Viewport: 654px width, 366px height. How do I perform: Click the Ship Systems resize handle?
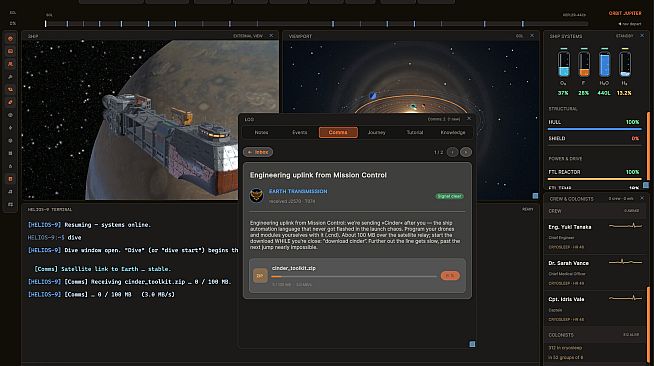(646, 185)
